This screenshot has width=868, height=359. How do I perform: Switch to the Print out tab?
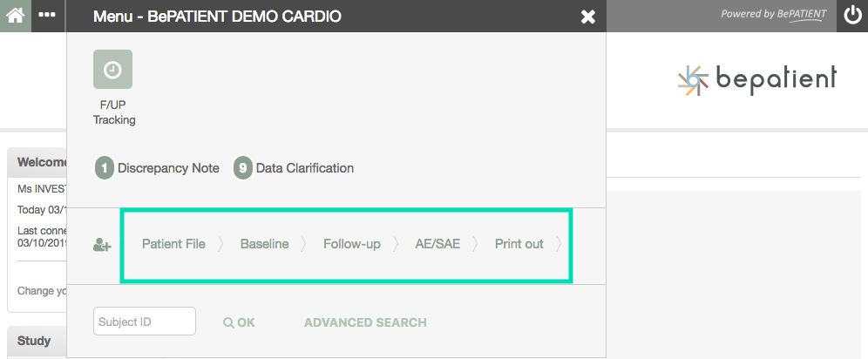click(x=519, y=244)
